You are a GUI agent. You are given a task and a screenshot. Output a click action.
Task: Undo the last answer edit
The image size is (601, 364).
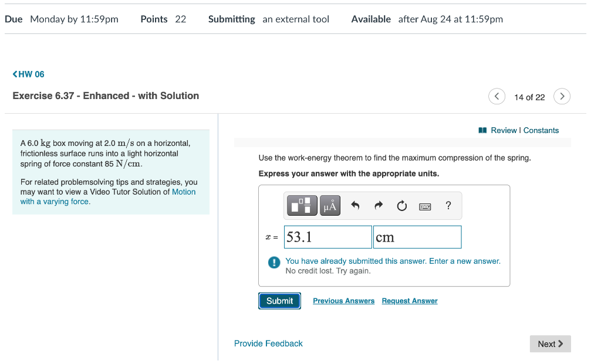[355, 206]
